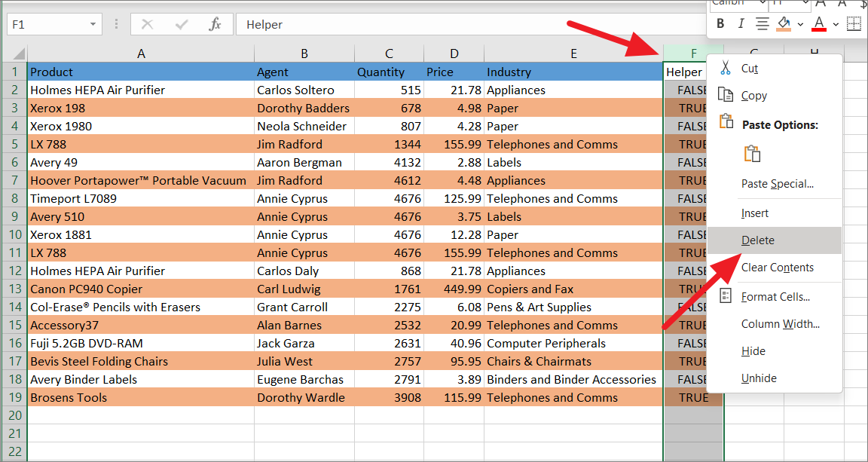
Task: Select column A header
Action: tap(141, 54)
